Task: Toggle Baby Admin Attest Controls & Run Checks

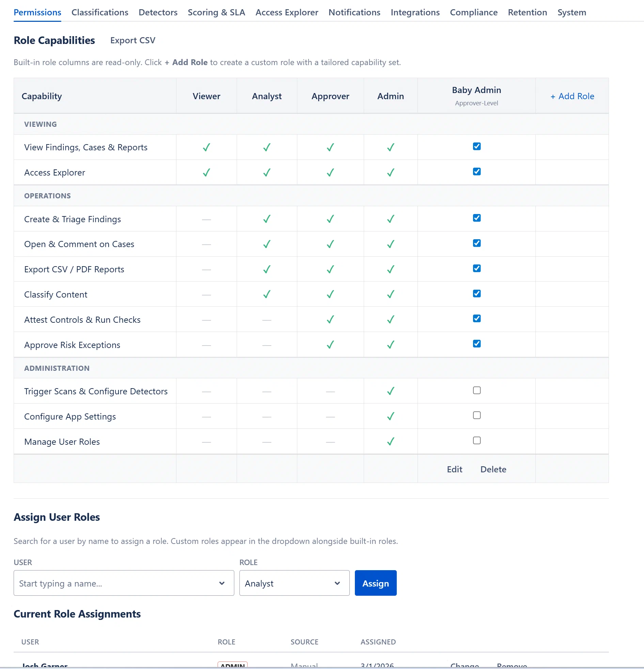Action: (x=476, y=319)
